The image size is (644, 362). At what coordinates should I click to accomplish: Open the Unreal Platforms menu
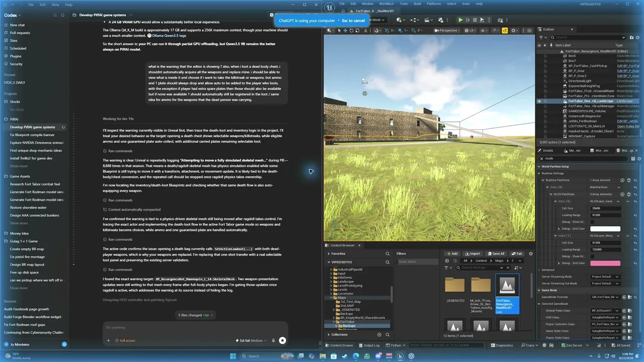click(434, 4)
